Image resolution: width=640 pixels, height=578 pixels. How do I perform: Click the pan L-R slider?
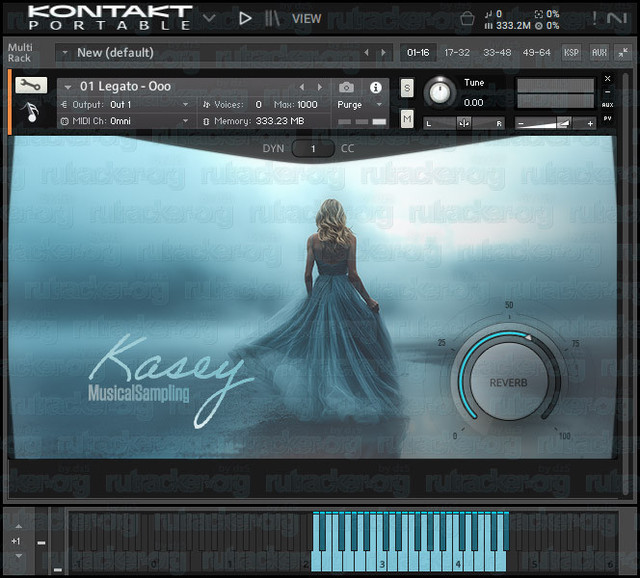(x=464, y=123)
